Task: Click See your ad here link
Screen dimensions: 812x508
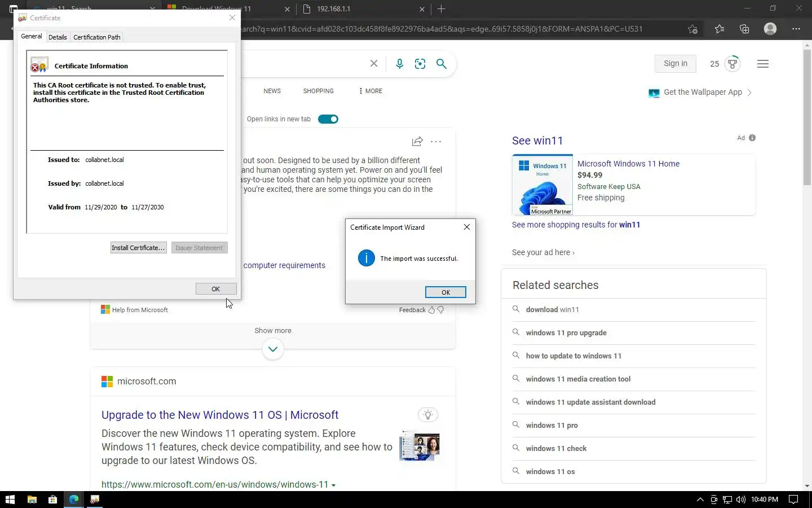Action: point(543,252)
